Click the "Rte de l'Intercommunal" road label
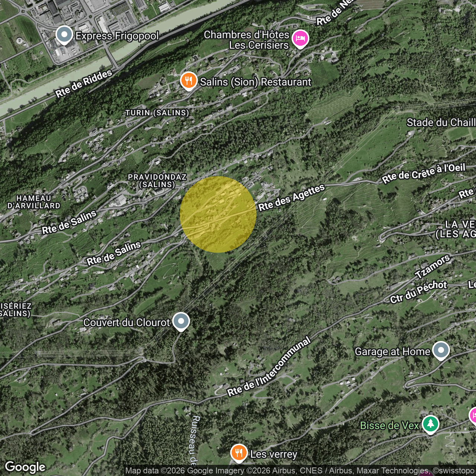The width and height of the screenshot is (476, 476). point(269,367)
